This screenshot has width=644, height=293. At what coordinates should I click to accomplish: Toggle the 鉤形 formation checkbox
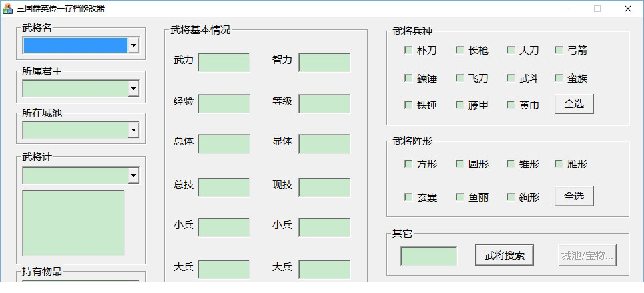click(x=511, y=198)
